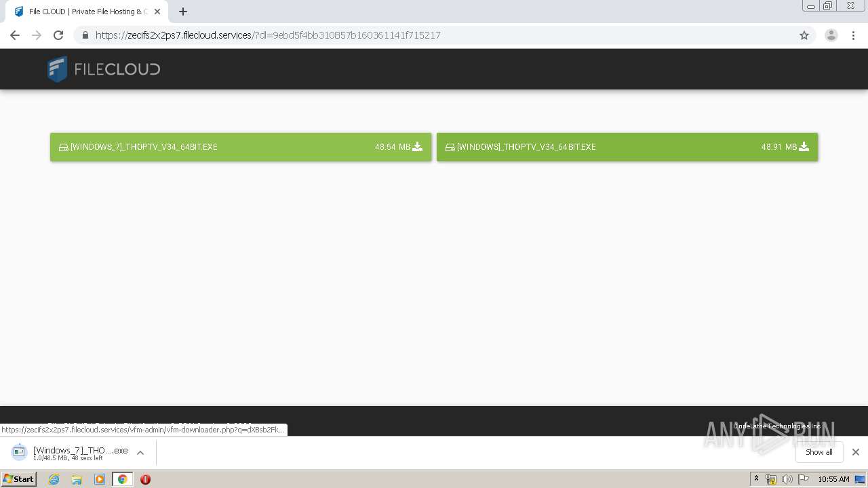
Task: Expand download item options chevron
Action: (140, 453)
